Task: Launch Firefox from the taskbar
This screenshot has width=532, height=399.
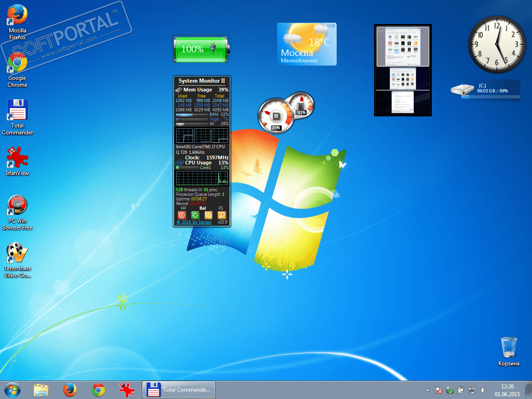Action: pyautogui.click(x=70, y=390)
